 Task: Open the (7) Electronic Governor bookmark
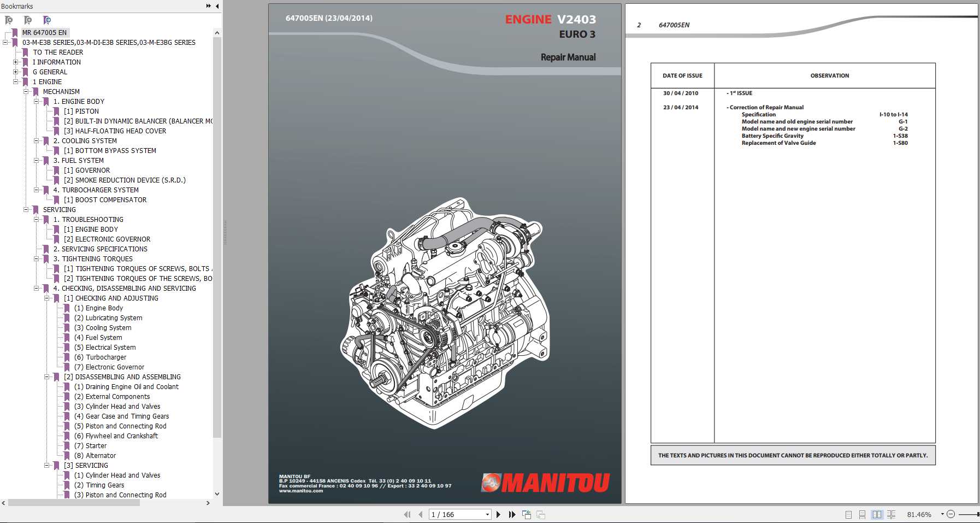(x=109, y=367)
